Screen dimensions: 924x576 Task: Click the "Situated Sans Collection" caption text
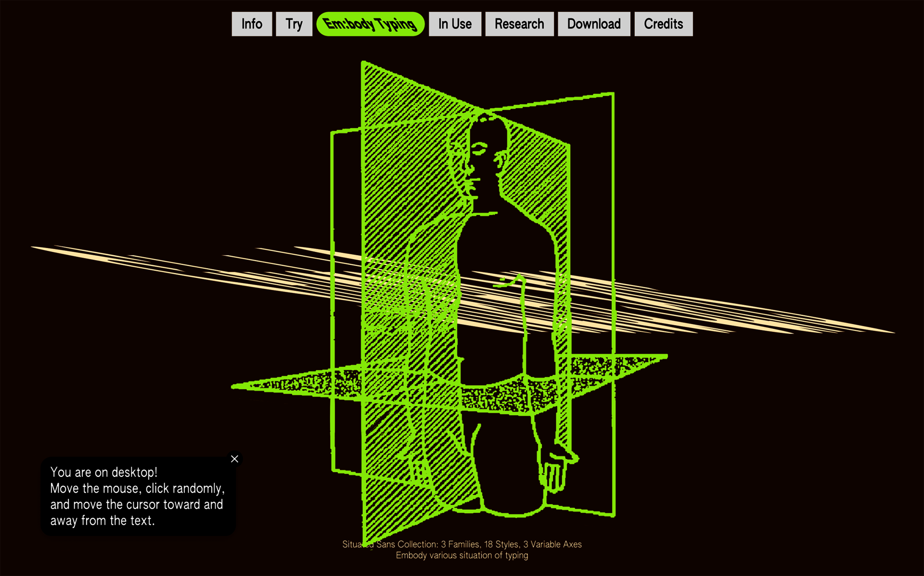coord(462,544)
